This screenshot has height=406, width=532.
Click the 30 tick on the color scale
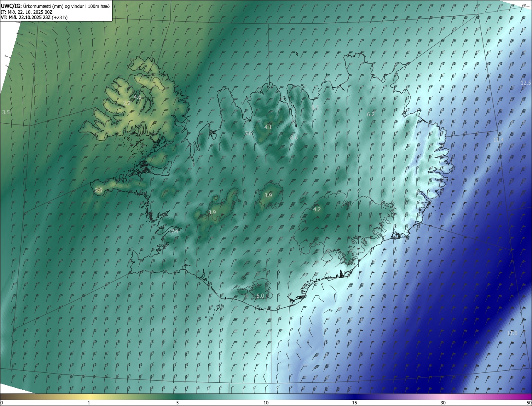pos(443,403)
